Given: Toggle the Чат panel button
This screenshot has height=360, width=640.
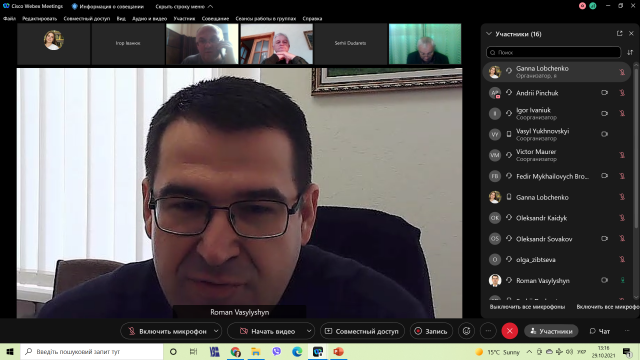Looking at the screenshot, I should pyautogui.click(x=600, y=331).
